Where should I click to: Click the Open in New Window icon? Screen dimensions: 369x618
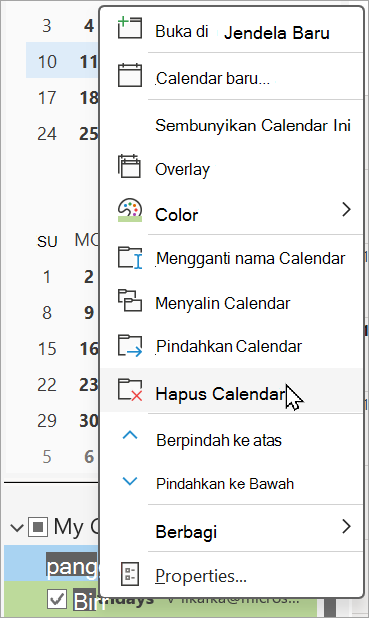pos(130,28)
